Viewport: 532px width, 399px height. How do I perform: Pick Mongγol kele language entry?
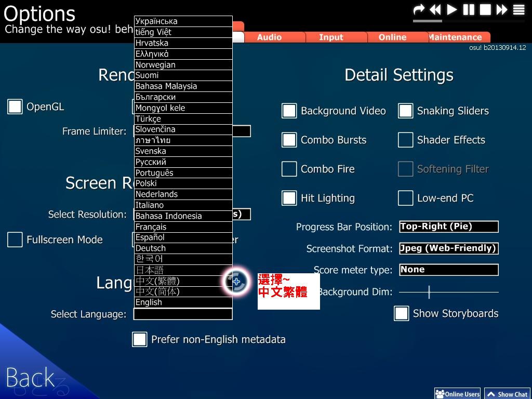coord(183,108)
